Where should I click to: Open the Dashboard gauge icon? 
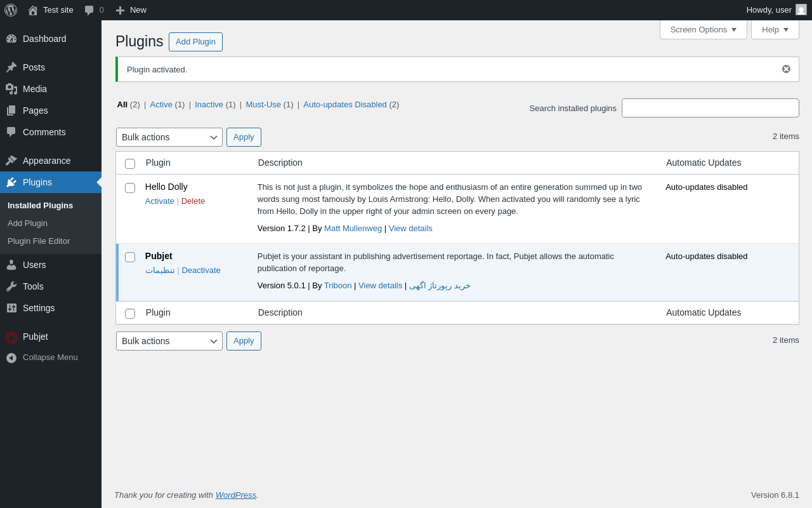coord(11,39)
